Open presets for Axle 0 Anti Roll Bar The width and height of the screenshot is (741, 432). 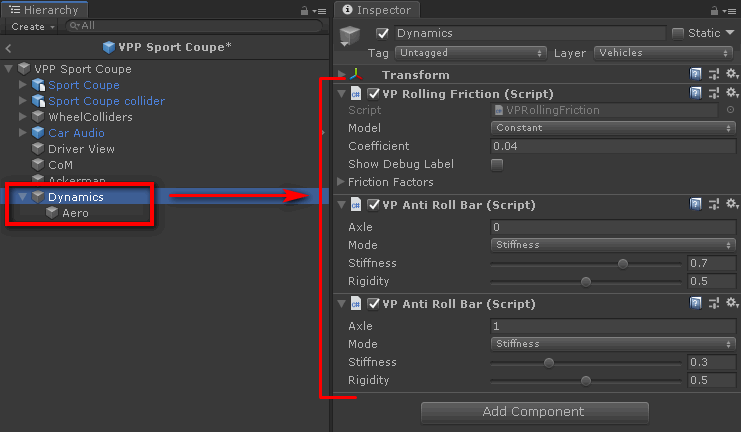pyautogui.click(x=714, y=204)
